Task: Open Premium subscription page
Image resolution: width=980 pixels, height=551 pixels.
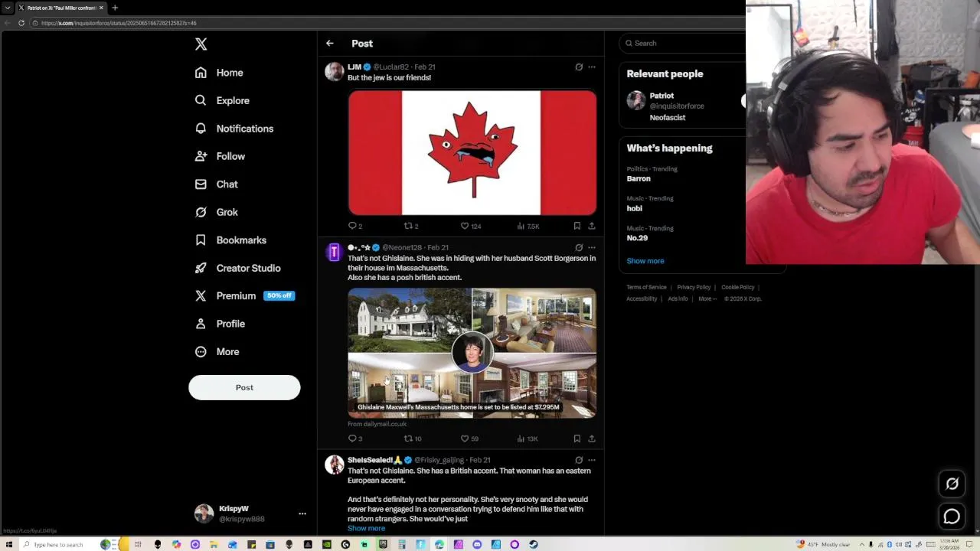Action: 244,295
